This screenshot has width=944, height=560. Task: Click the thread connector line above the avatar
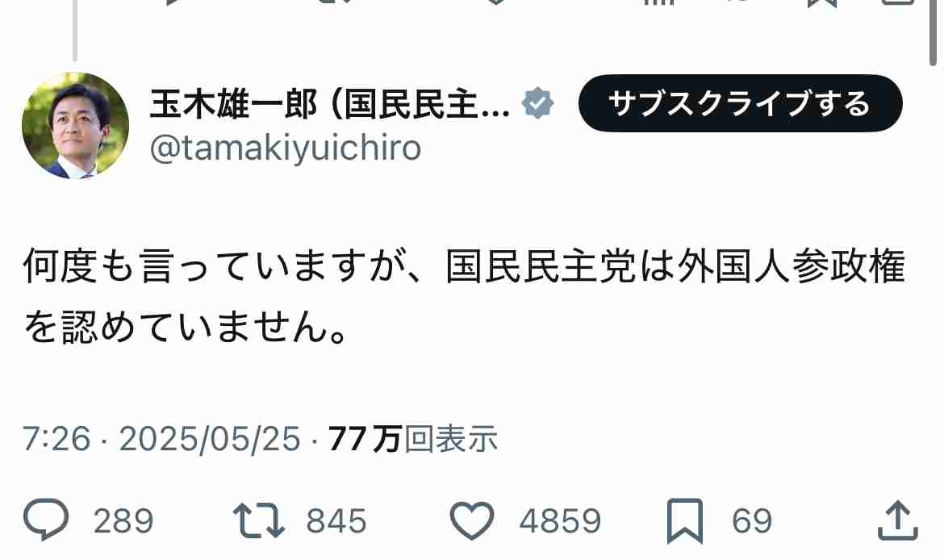tap(75, 30)
